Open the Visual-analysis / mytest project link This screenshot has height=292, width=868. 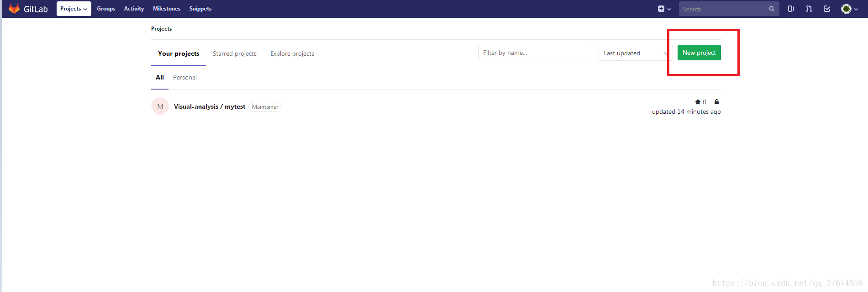point(210,106)
